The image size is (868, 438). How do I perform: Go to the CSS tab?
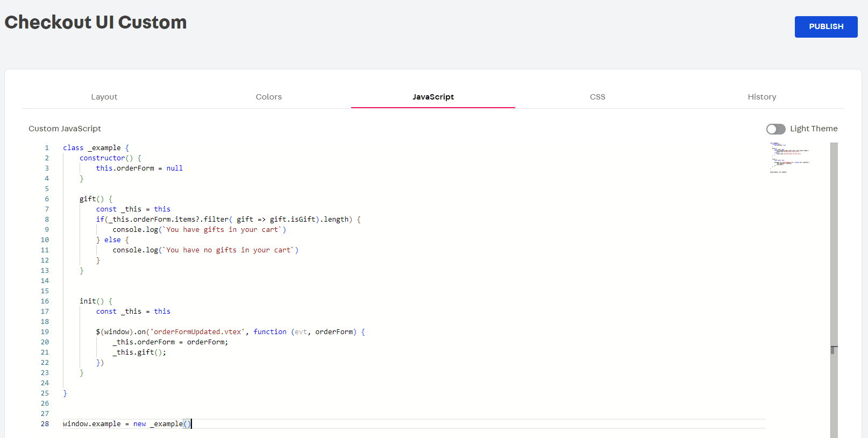pyautogui.click(x=597, y=97)
